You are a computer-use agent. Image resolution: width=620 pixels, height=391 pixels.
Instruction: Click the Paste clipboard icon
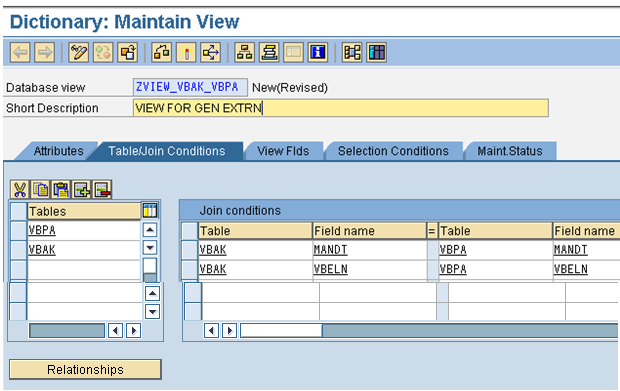61,189
